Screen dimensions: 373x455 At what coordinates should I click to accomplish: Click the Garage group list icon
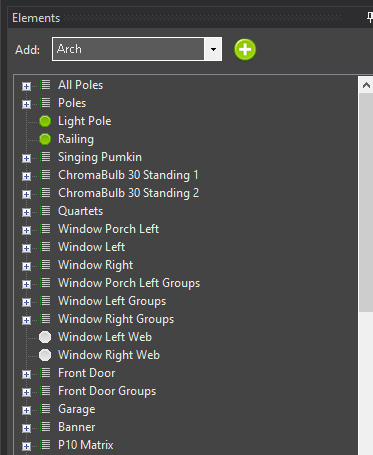pos(45,409)
